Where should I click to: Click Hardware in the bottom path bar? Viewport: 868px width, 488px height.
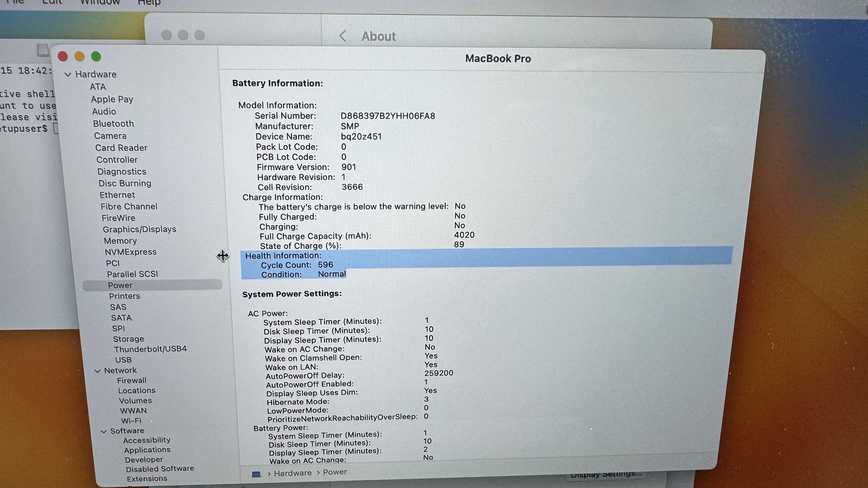(292, 473)
